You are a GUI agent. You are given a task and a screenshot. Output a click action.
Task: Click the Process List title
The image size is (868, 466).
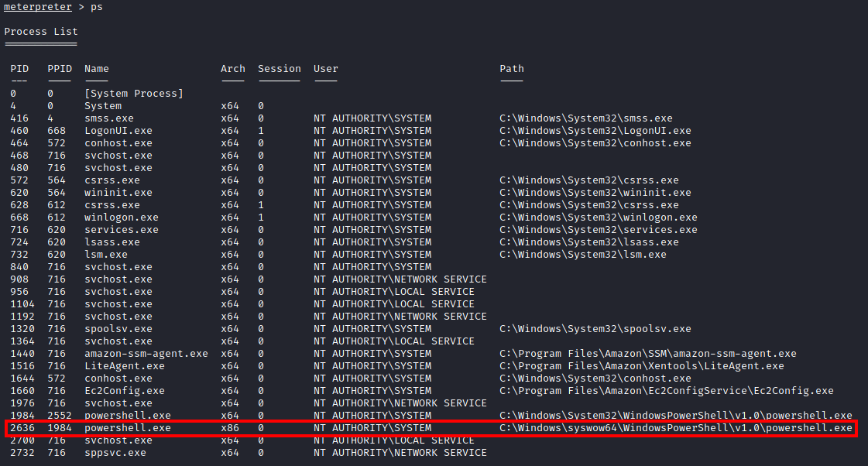click(40, 32)
